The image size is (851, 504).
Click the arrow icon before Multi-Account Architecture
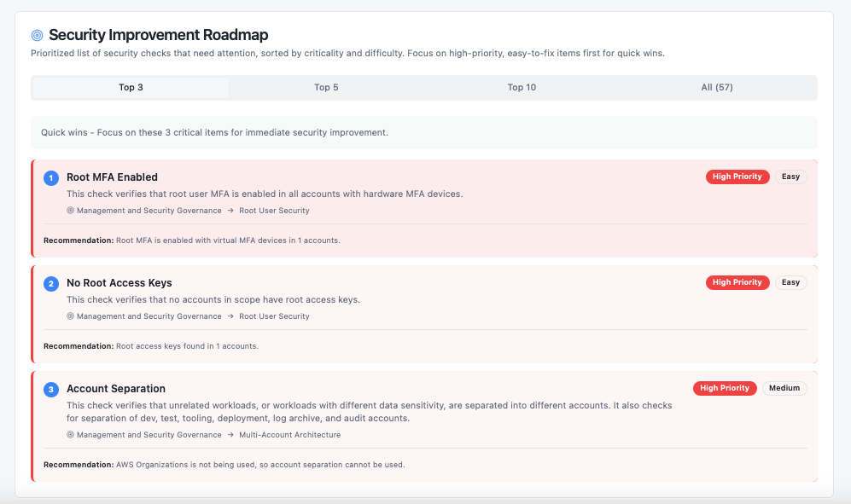pyautogui.click(x=230, y=434)
